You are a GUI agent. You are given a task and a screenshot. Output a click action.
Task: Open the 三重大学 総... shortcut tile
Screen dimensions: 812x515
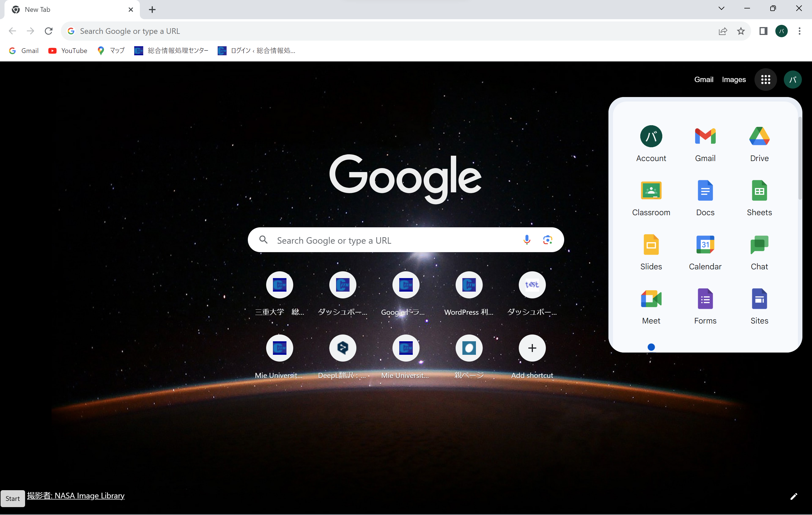[279, 293]
